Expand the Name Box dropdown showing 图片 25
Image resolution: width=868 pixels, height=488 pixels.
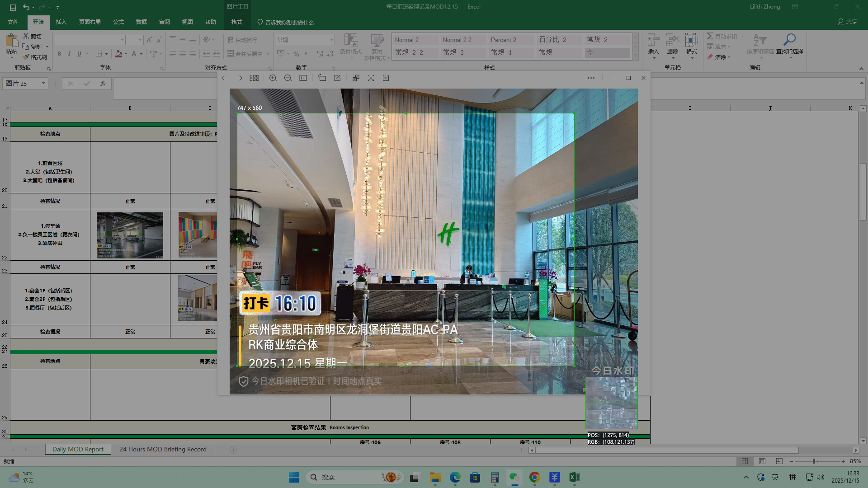point(43,84)
